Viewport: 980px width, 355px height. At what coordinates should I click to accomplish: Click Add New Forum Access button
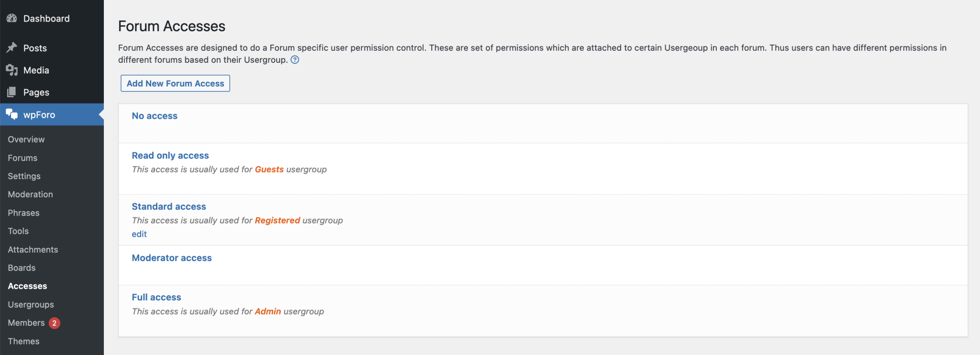click(175, 83)
